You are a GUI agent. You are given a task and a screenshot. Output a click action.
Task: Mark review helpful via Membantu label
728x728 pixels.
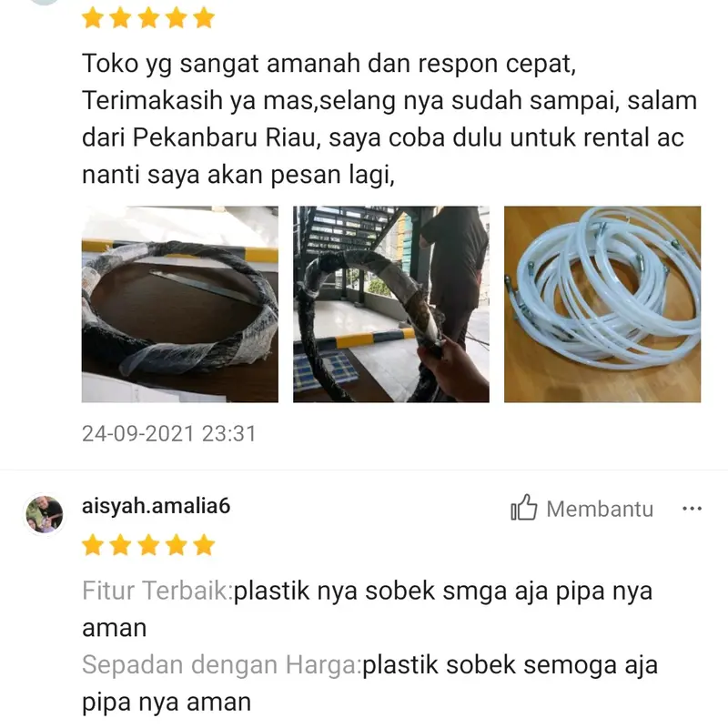600,509
